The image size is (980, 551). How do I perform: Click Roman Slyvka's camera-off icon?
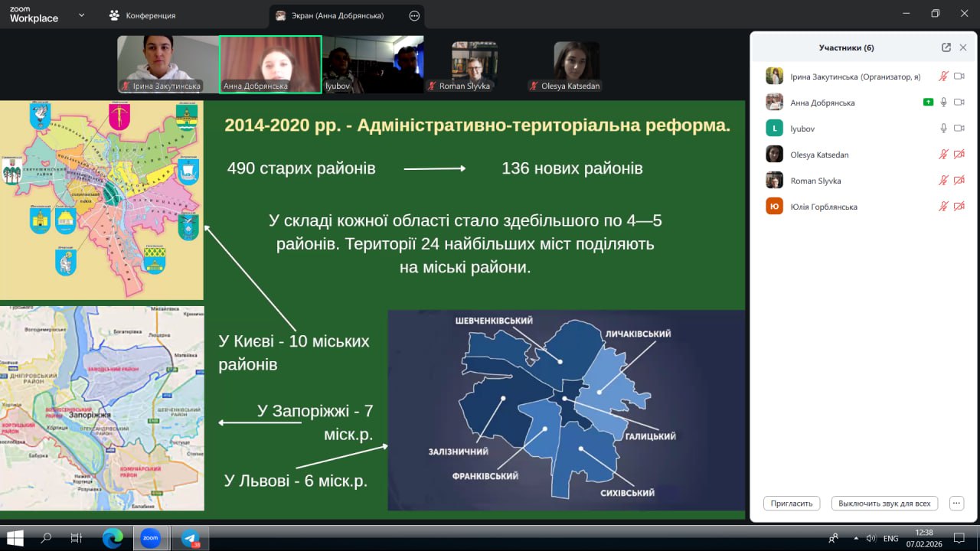959,181
